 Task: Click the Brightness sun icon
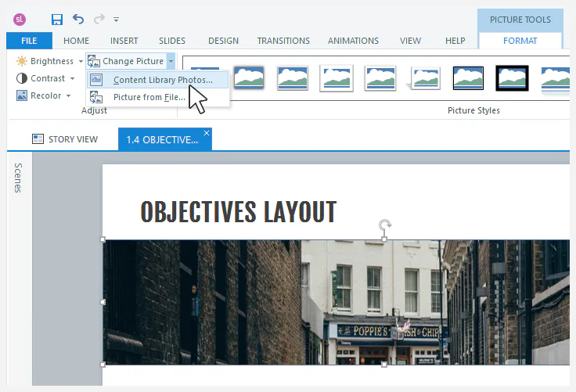22,61
